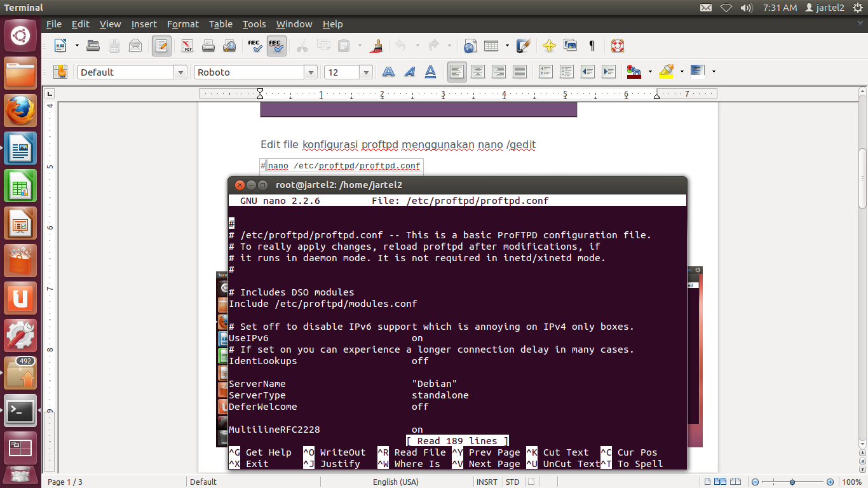Open the Format menu
Viewport: 868px width, 488px height.
point(183,24)
